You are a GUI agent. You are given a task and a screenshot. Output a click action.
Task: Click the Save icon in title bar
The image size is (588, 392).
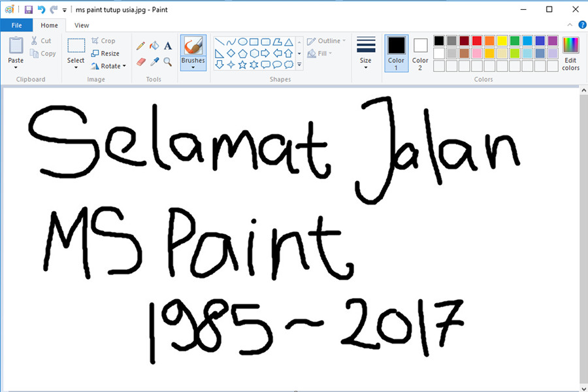pyautogui.click(x=29, y=10)
